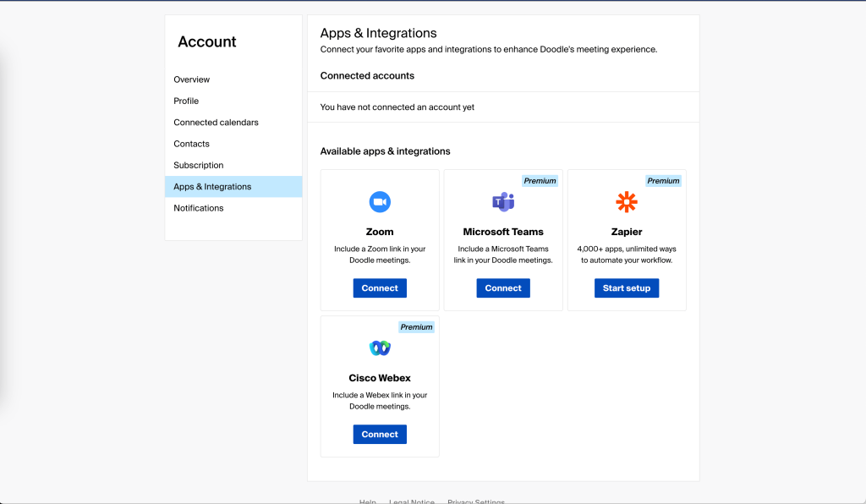Click the orange Zapier logo icon
This screenshot has height=504, width=866.
627,201
